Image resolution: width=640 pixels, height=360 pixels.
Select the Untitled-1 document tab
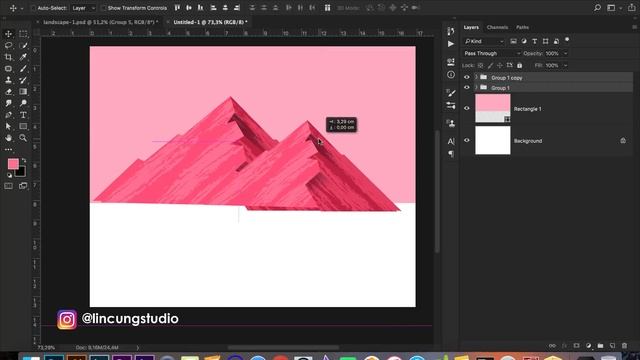[x=211, y=22]
